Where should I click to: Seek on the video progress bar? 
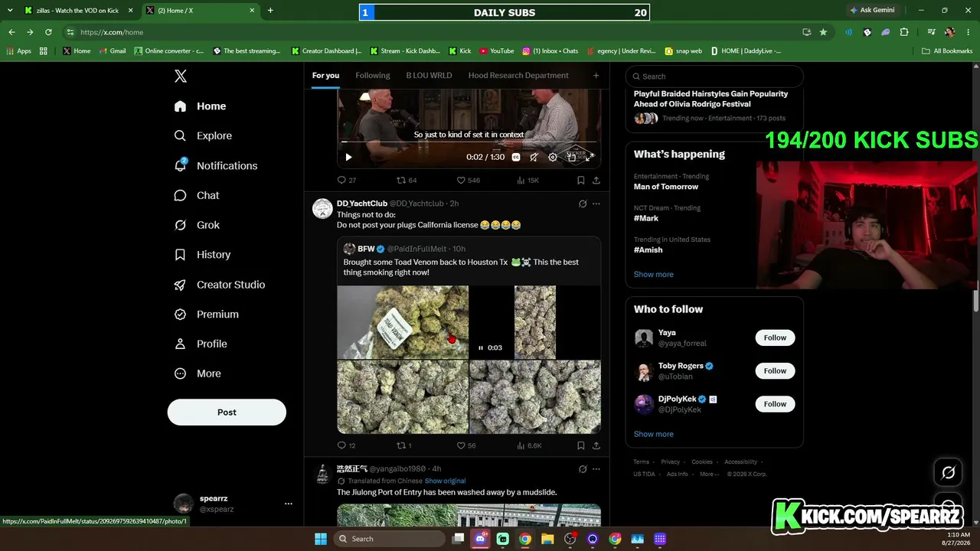coord(469,142)
